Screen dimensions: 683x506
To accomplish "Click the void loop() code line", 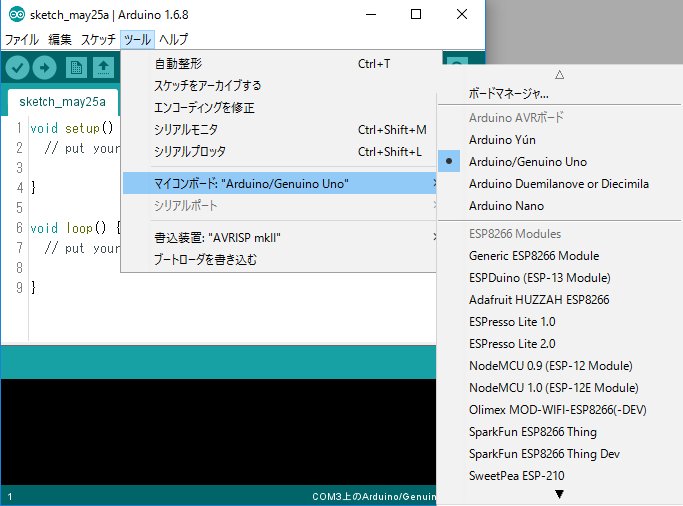I will pyautogui.click(x=75, y=228).
